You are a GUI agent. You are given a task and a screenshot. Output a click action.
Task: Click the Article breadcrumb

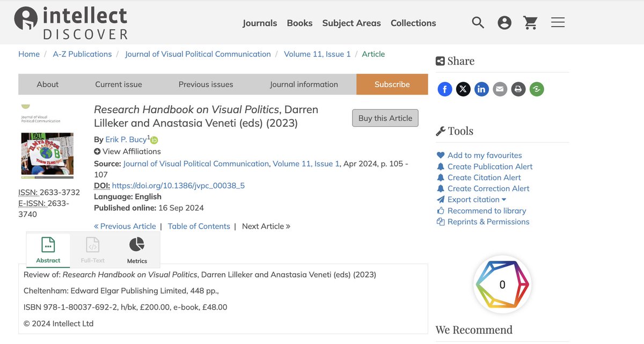tap(374, 54)
